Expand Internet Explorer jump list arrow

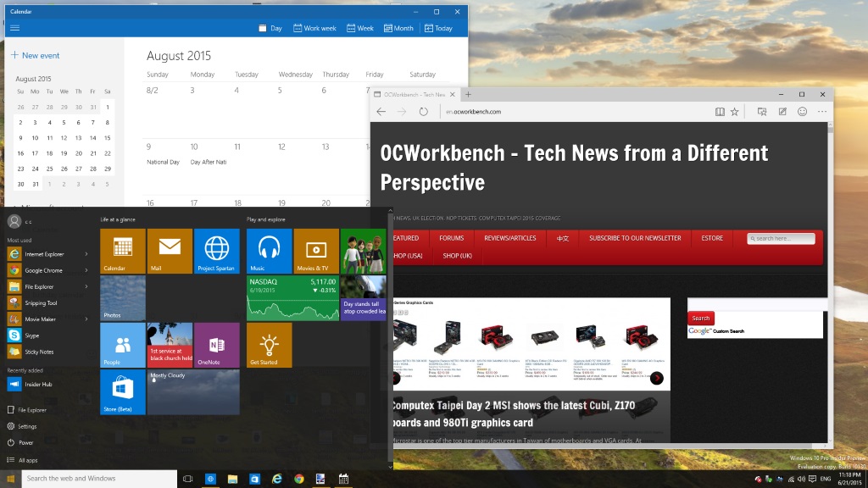point(86,254)
